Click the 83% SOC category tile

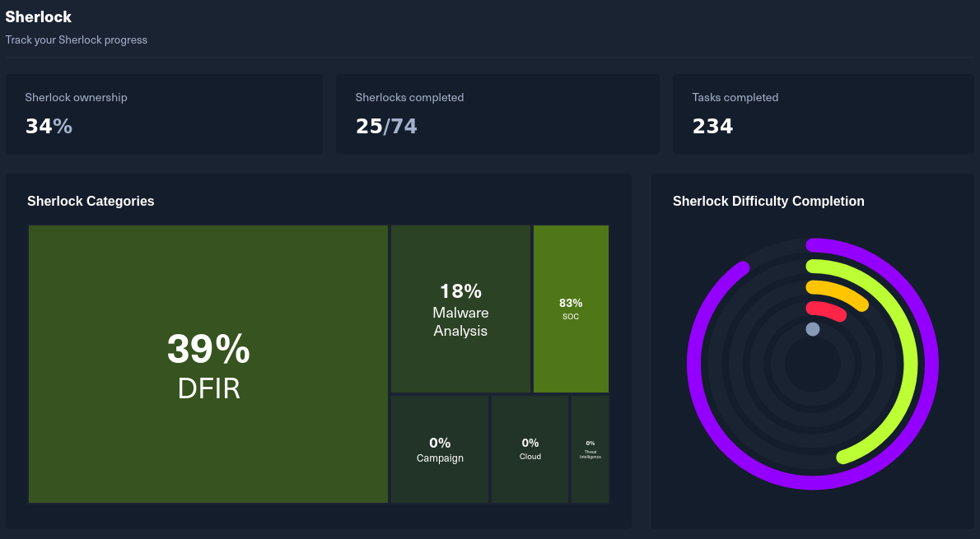point(571,309)
